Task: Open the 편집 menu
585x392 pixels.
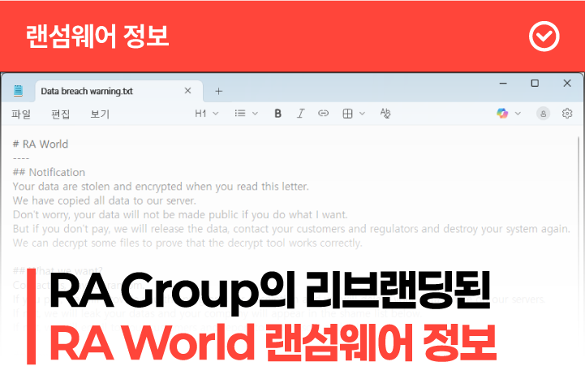Action: click(x=61, y=114)
